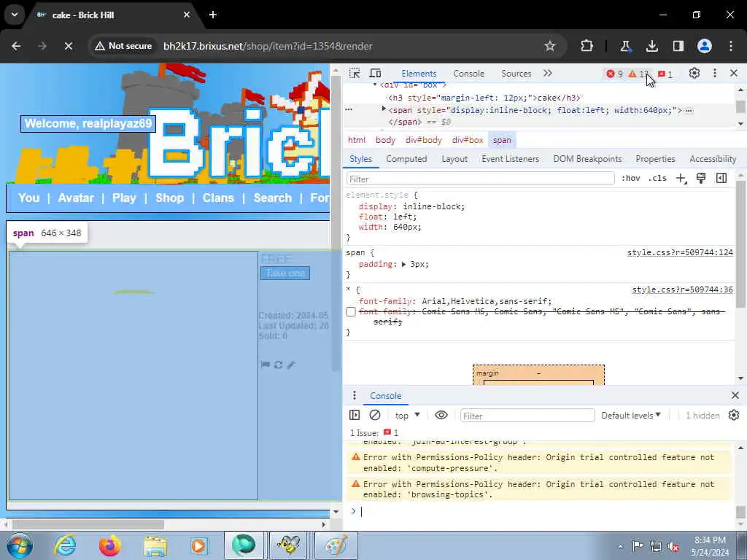Screen dimensions: 747x560
Task: Open the Windows Start menu
Action: pos(20,545)
